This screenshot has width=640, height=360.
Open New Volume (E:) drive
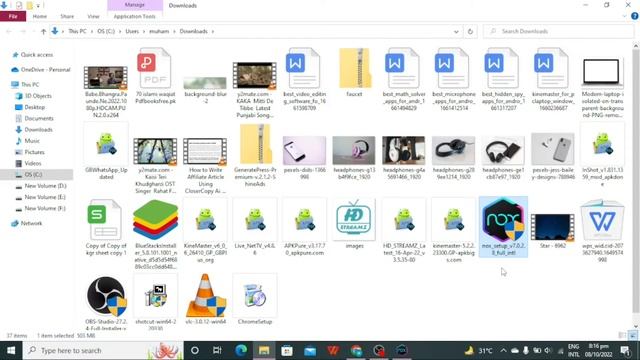coord(44,197)
